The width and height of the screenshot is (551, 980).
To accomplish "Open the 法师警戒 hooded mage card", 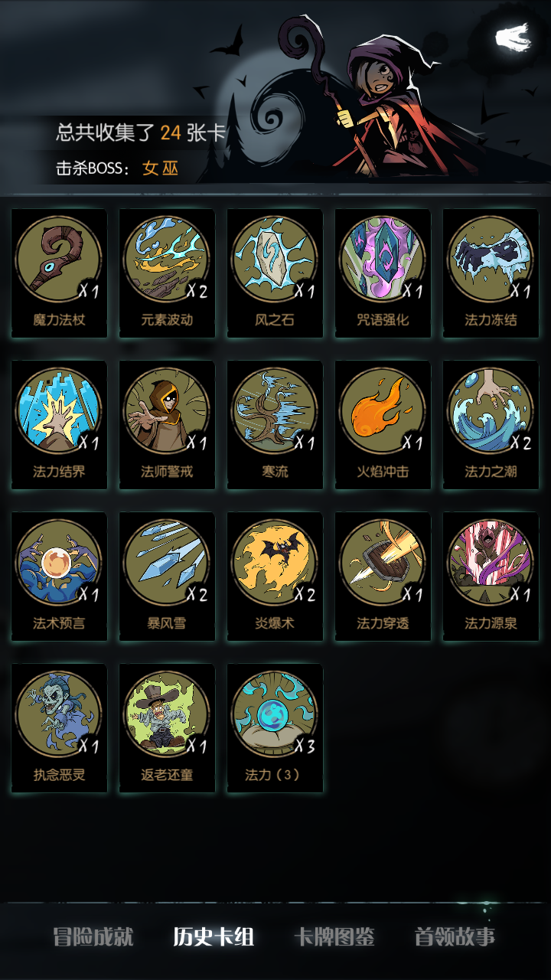I will (167, 425).
